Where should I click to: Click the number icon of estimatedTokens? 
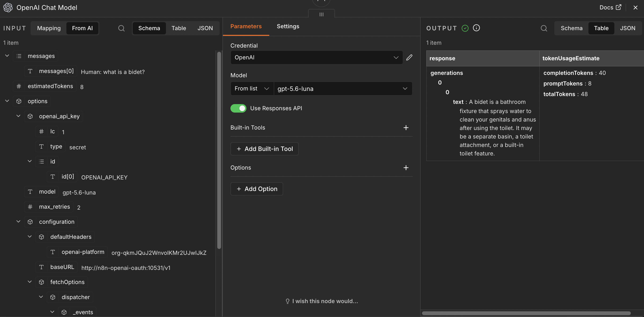click(19, 86)
